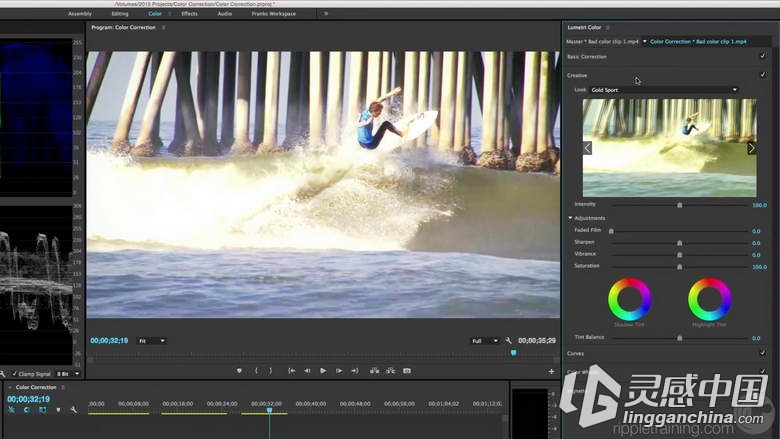The width and height of the screenshot is (780, 439).
Task: Open Program monitor wrench settings
Action: [x=508, y=341]
